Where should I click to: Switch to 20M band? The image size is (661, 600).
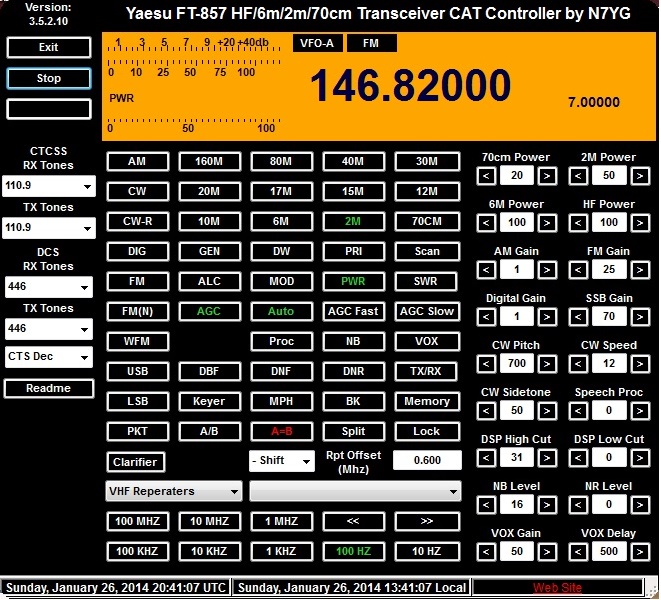pyautogui.click(x=209, y=191)
